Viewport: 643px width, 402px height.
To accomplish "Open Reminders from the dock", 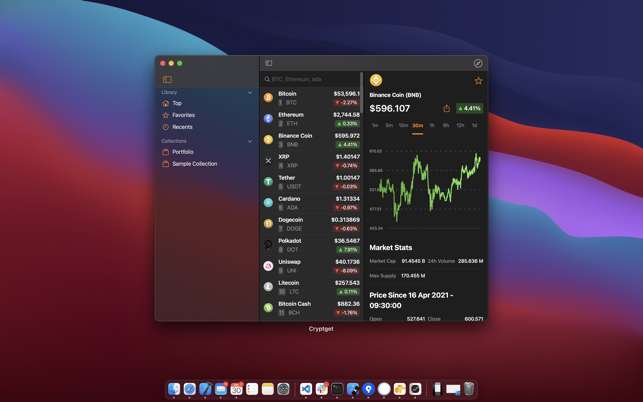I will point(252,388).
